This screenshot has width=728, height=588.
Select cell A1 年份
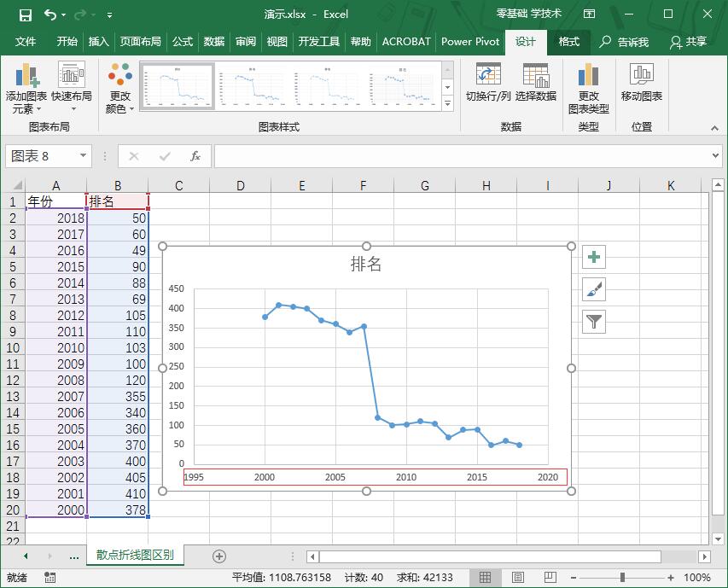[x=56, y=201]
